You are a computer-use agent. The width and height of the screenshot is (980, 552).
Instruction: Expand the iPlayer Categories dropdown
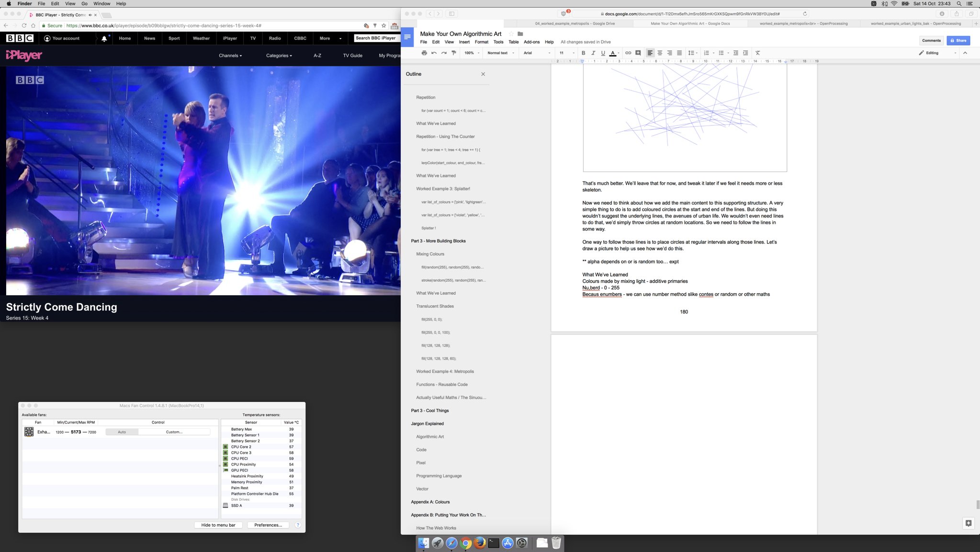click(279, 56)
